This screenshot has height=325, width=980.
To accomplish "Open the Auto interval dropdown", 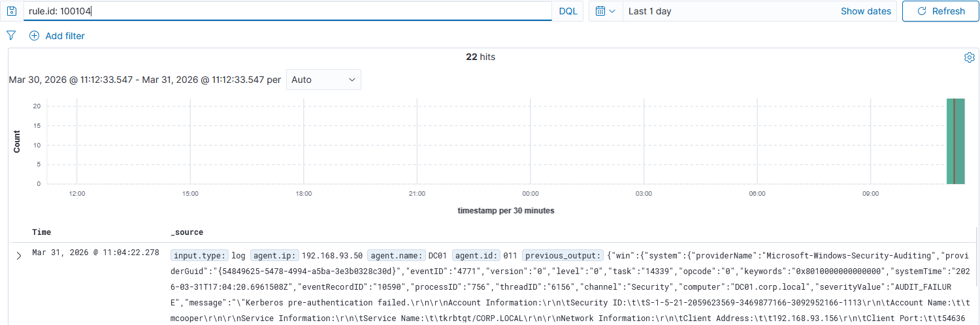I will pos(323,80).
